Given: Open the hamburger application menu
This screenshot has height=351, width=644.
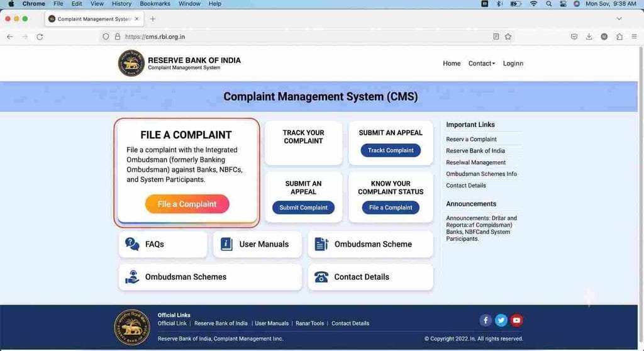Looking at the screenshot, I should pos(634,36).
